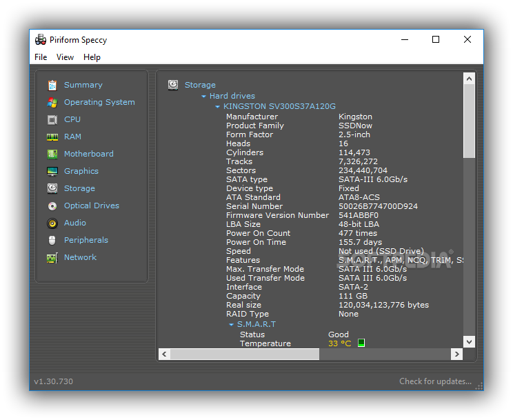
Task: Click the Graphics monitor icon
Action: pos(52,171)
